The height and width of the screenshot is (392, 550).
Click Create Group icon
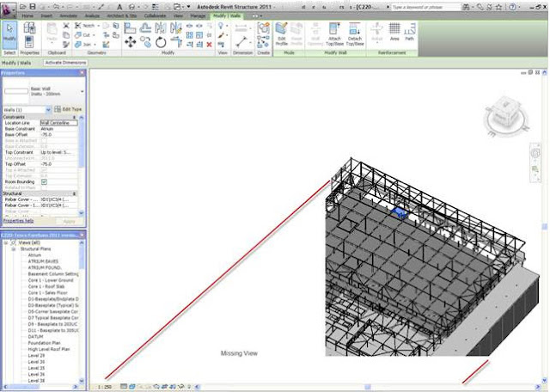click(x=264, y=28)
